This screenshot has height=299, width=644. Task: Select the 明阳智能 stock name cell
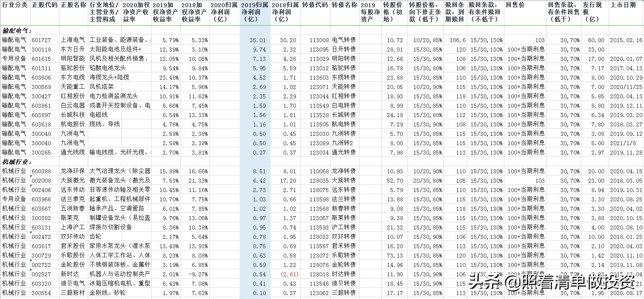[73, 59]
